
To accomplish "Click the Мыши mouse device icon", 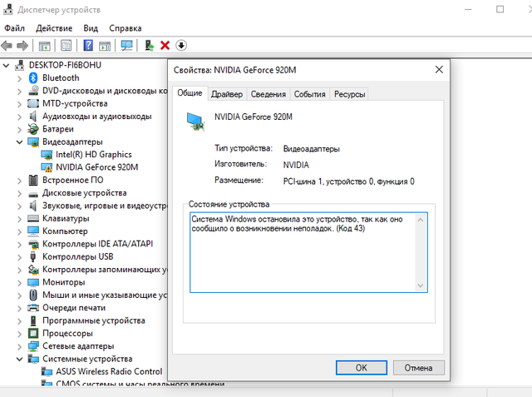I will click(x=33, y=295).
